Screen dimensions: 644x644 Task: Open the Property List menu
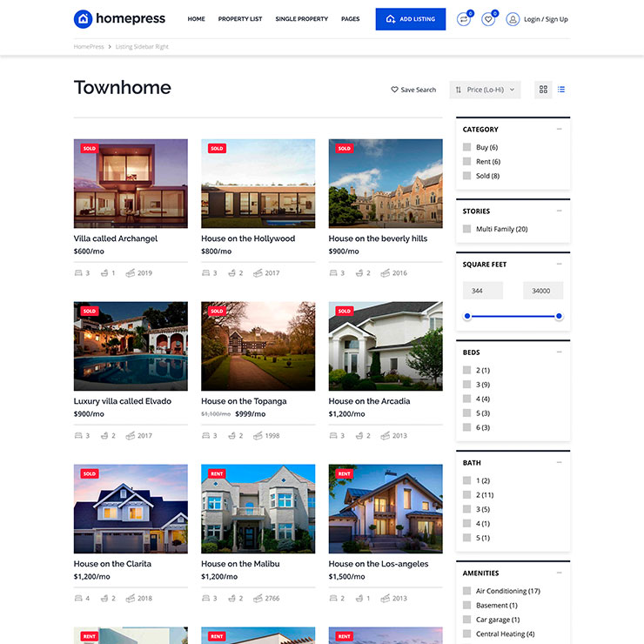click(x=239, y=19)
